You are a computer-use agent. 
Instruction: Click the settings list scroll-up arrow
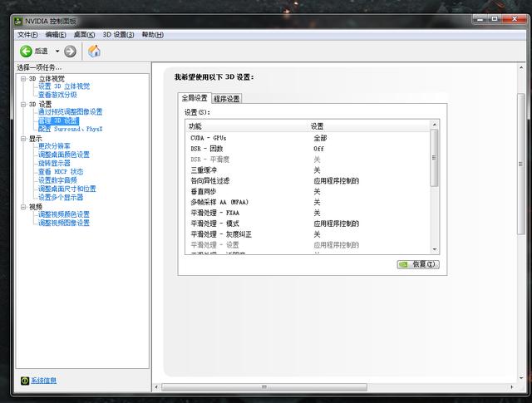[x=434, y=125]
